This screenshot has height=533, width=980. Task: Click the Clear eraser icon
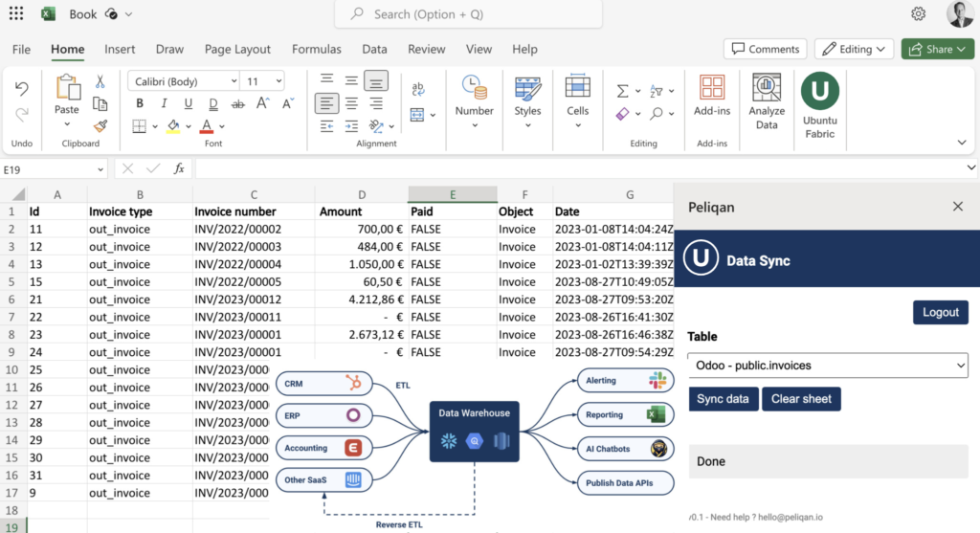[x=622, y=114]
